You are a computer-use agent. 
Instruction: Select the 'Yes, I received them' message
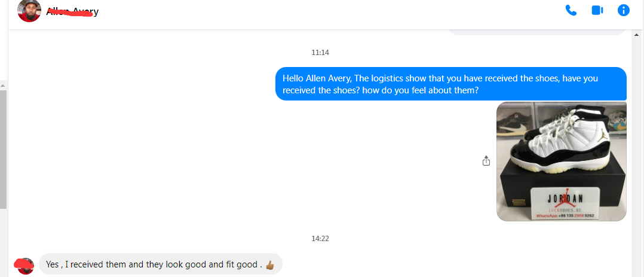point(161,264)
